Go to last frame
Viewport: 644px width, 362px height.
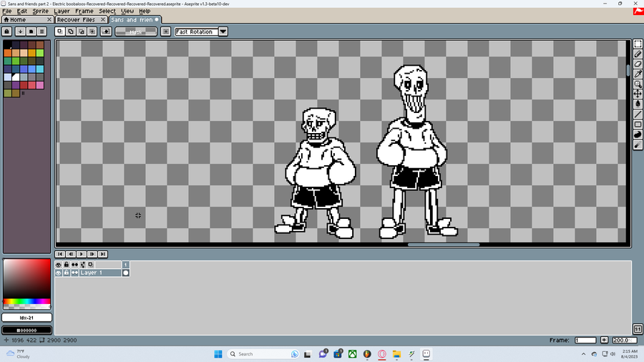pyautogui.click(x=102, y=254)
